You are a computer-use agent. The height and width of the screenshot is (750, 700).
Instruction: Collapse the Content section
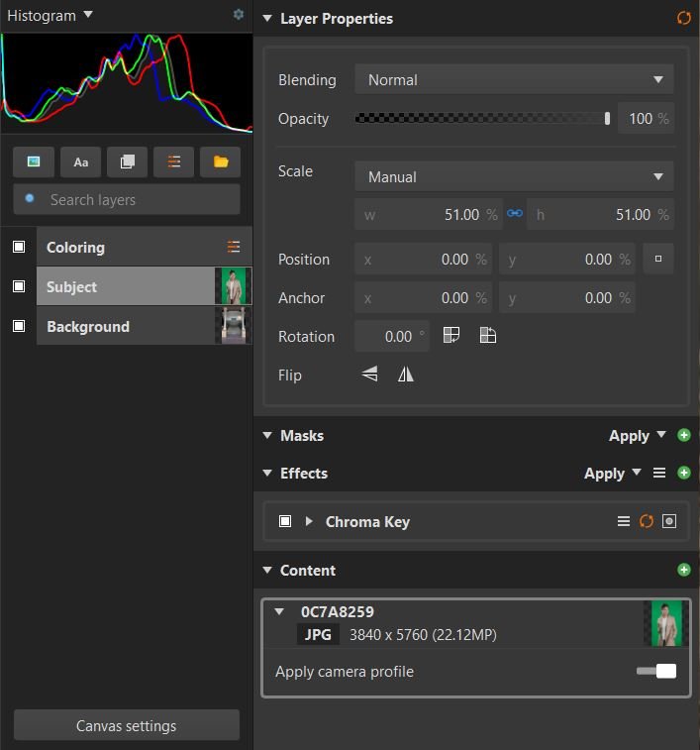click(x=267, y=570)
